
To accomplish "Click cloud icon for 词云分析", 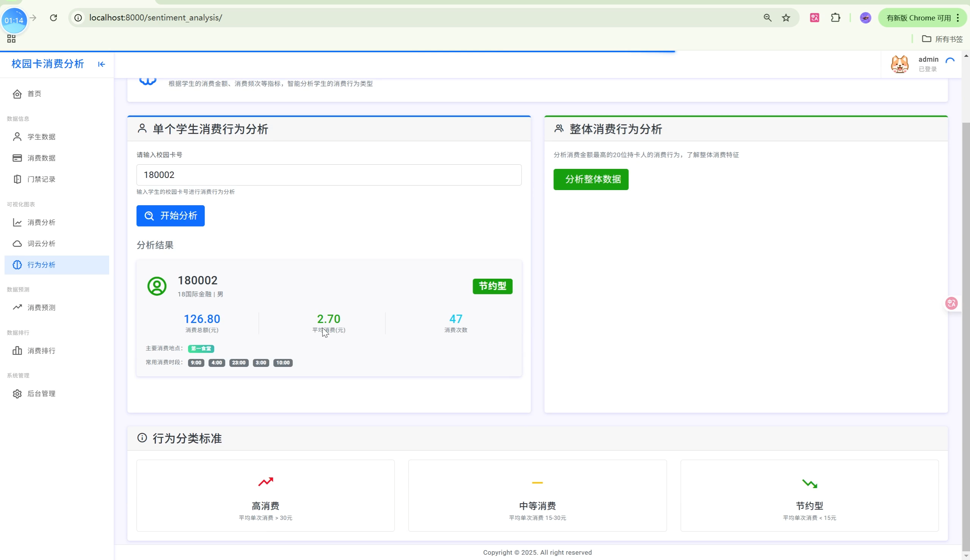I will click(17, 244).
